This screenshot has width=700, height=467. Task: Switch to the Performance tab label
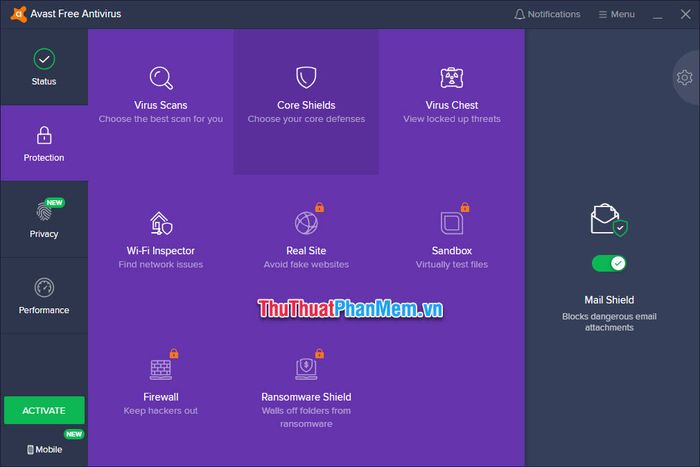pos(44,310)
